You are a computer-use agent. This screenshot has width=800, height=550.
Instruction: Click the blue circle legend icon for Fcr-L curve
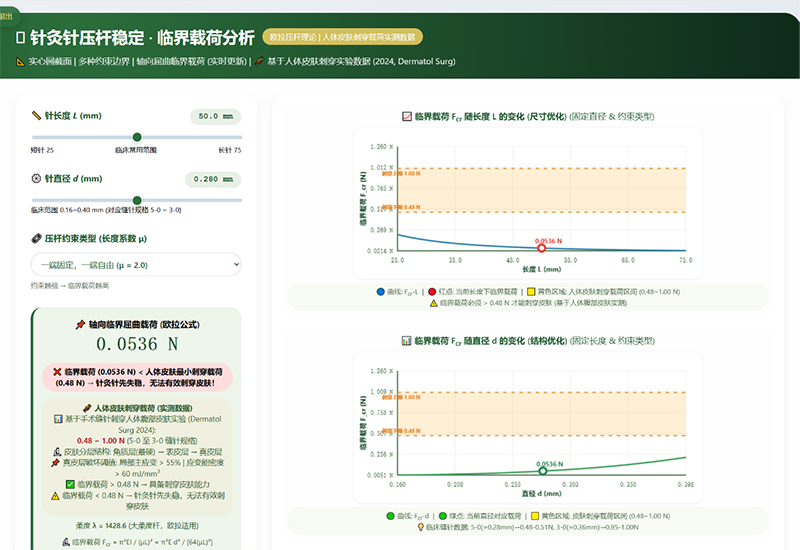click(381, 292)
